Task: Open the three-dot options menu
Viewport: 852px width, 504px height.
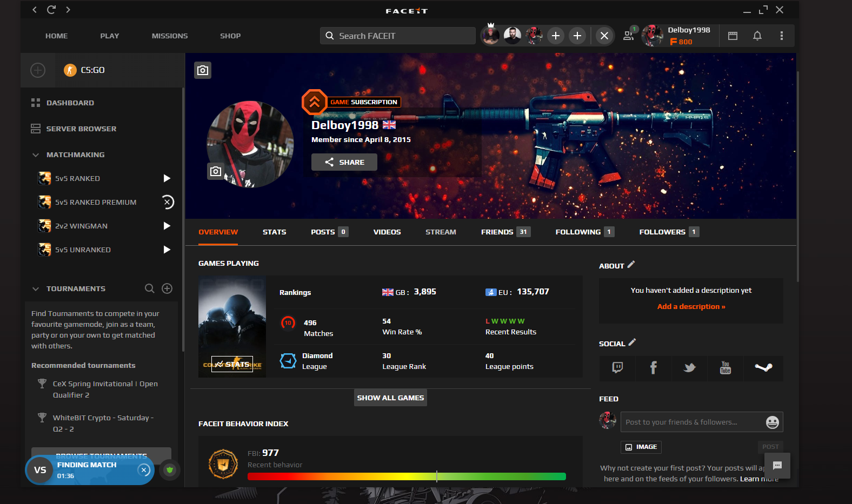Action: (782, 36)
